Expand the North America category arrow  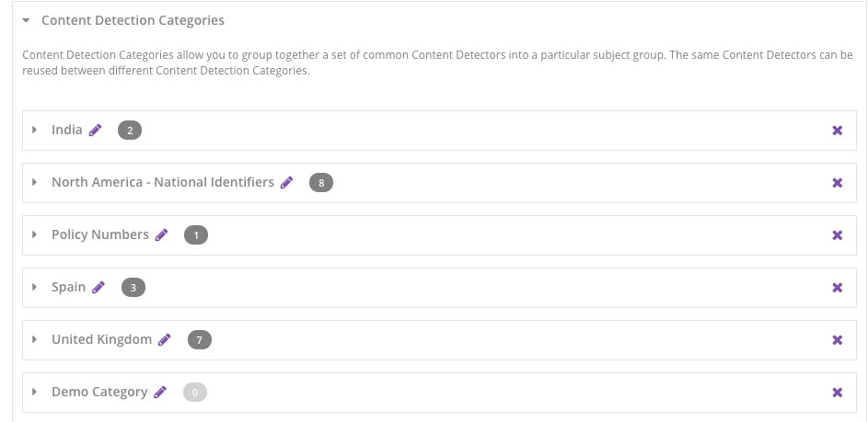(35, 183)
